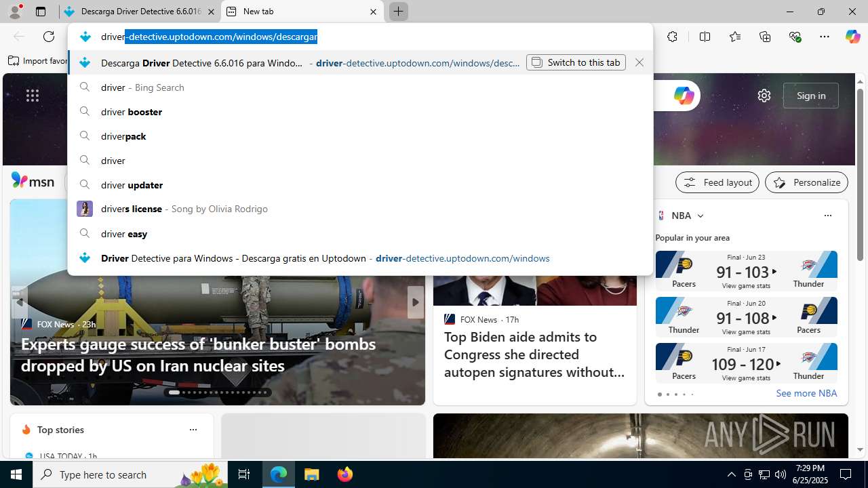Click Switch to this tab button

[576, 62]
